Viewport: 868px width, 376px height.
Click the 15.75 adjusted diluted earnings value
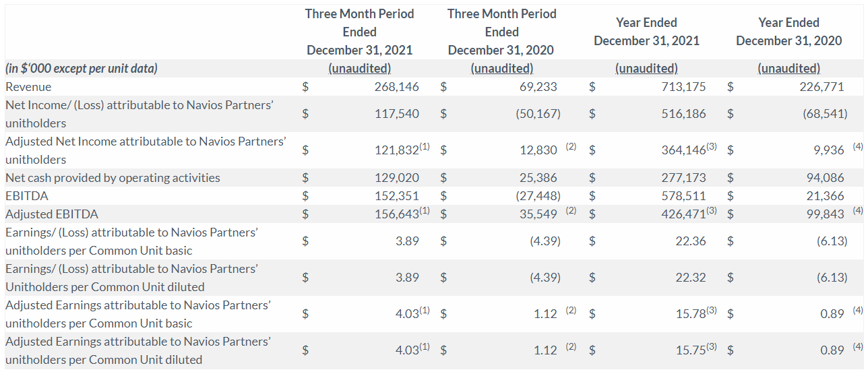coord(690,350)
